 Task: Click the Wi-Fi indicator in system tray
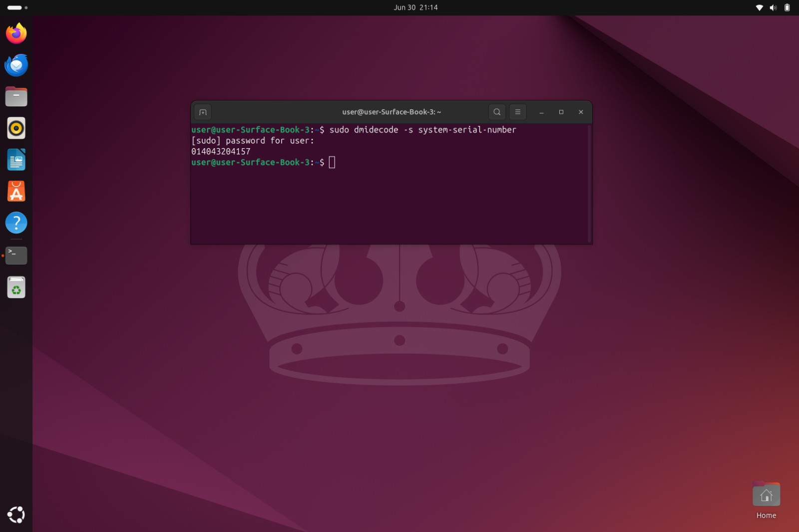(x=759, y=7)
